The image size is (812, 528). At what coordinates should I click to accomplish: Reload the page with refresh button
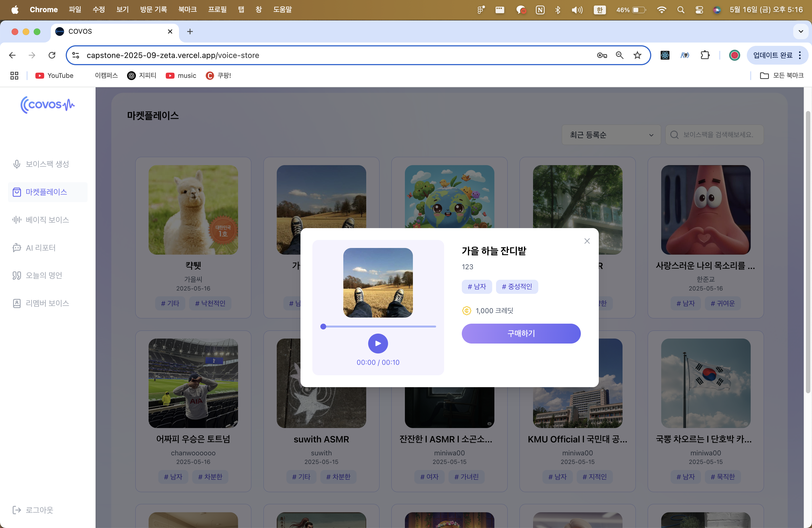pyautogui.click(x=52, y=55)
